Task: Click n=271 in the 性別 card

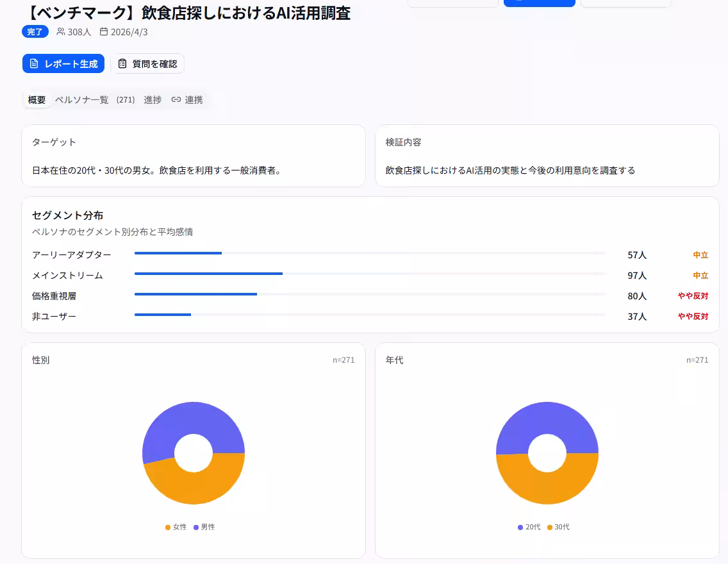Action: (x=343, y=360)
